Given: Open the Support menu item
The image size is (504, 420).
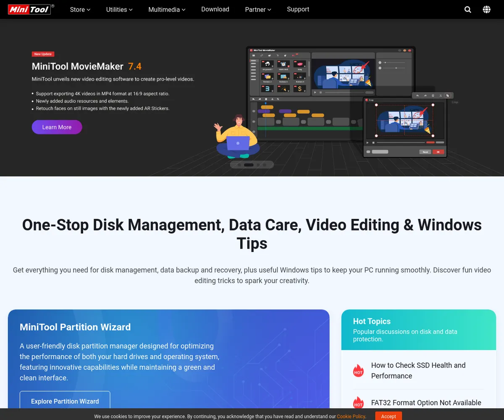Looking at the screenshot, I should (298, 9).
